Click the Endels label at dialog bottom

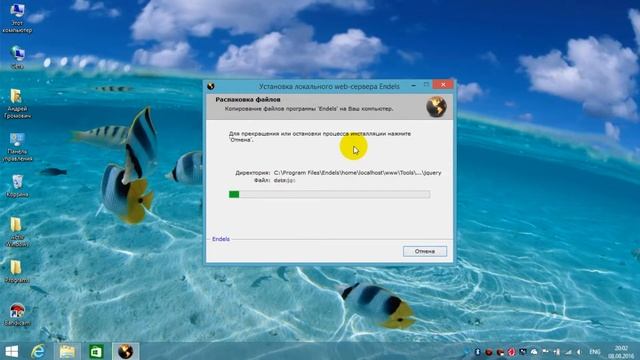[x=221, y=239]
